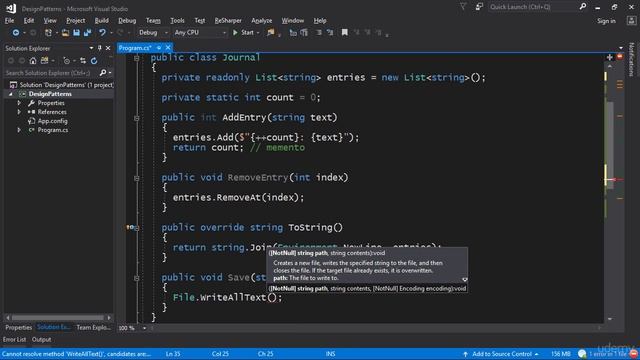The image size is (640, 360).
Task: Open the Tools menu
Action: pos(177,20)
